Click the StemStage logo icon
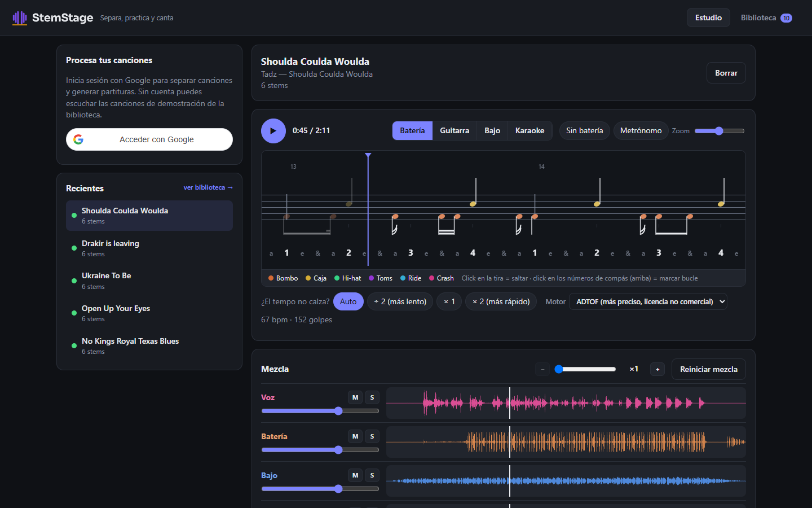This screenshot has height=508, width=812. [x=20, y=18]
